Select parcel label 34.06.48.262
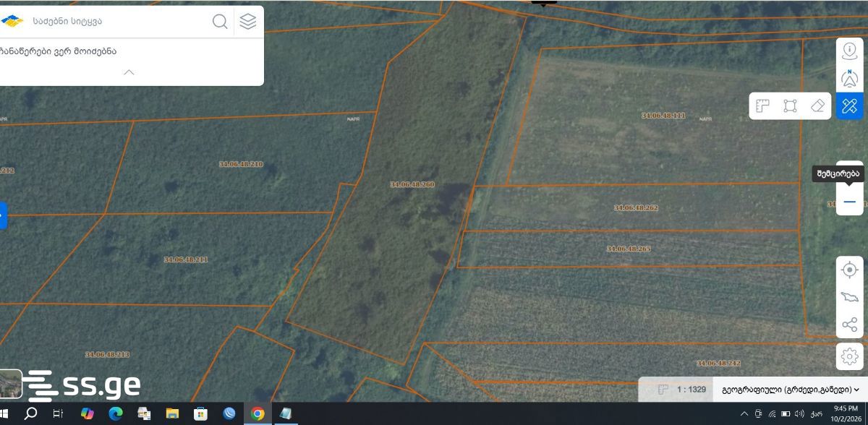 pos(636,207)
